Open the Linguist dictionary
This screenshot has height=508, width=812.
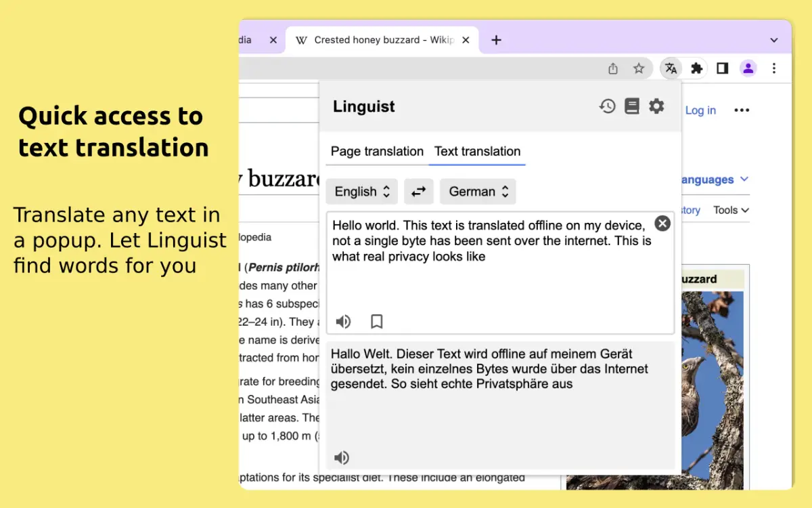(631, 106)
